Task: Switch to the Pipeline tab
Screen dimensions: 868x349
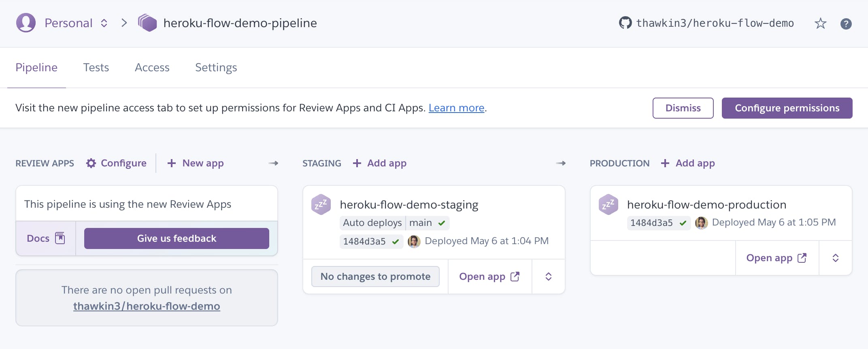Action: click(36, 68)
